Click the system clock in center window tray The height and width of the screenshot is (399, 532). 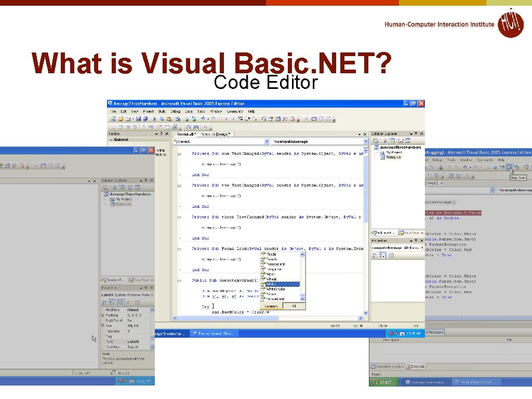pos(414,334)
